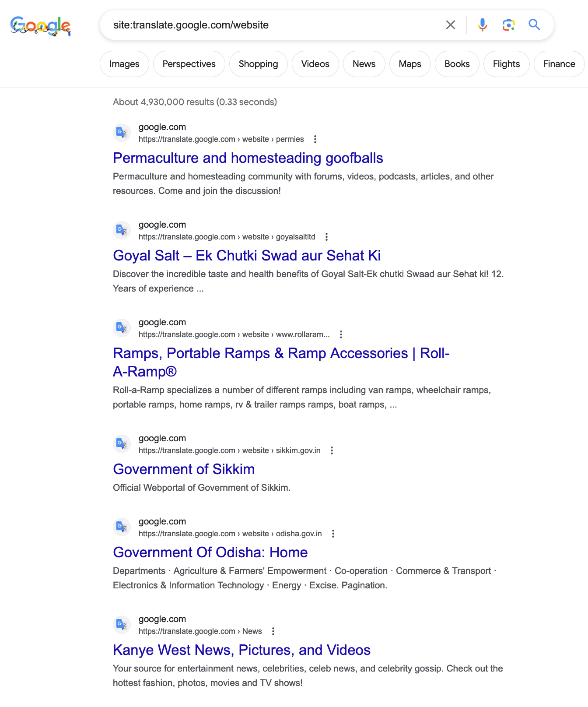Screen dimensions: 588x707
Task: Select the Videos filter tab
Action: click(x=315, y=64)
